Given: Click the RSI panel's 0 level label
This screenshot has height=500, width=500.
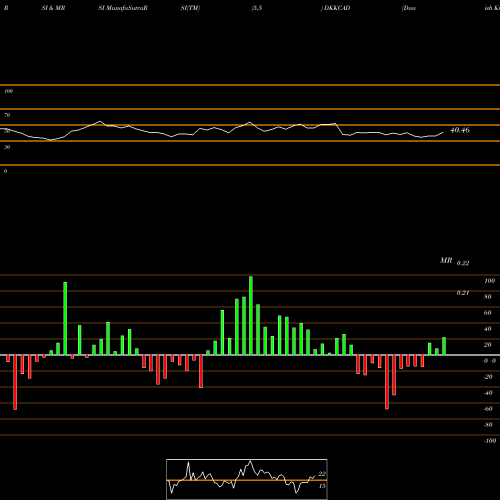Looking at the screenshot, I should (5, 171).
